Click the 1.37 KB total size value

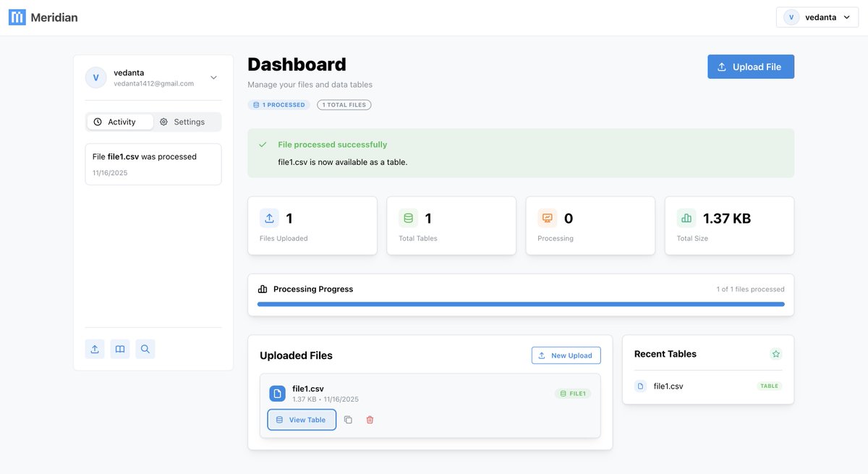tap(727, 219)
